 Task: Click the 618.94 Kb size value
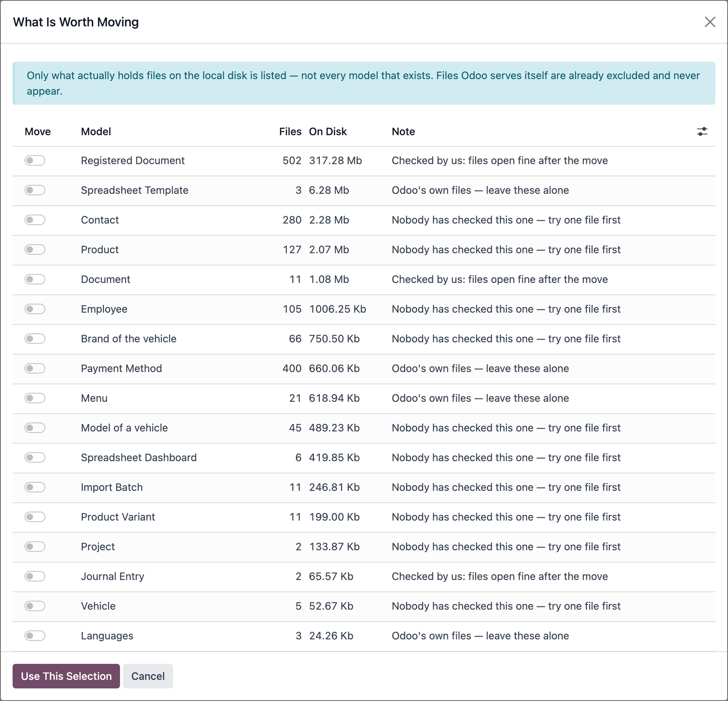click(x=334, y=398)
